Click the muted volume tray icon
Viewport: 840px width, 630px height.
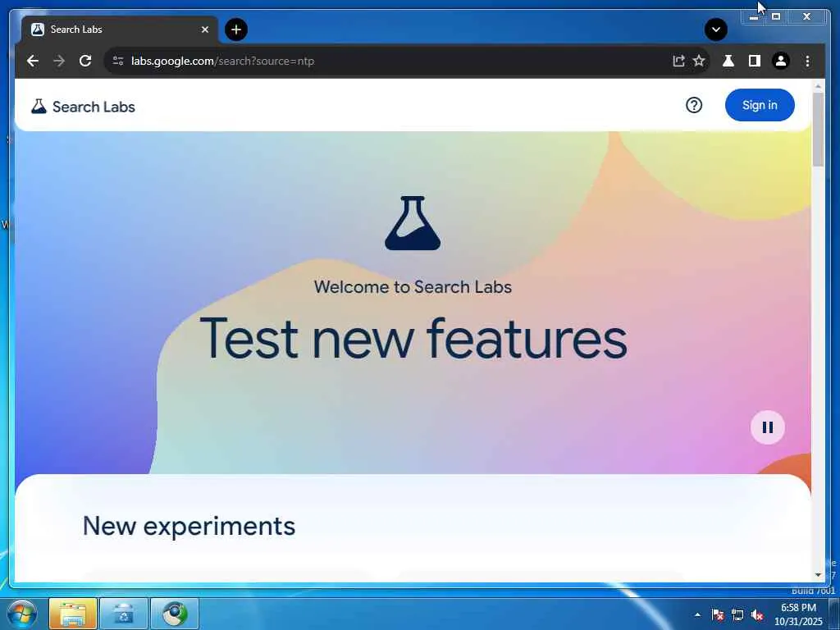(757, 614)
